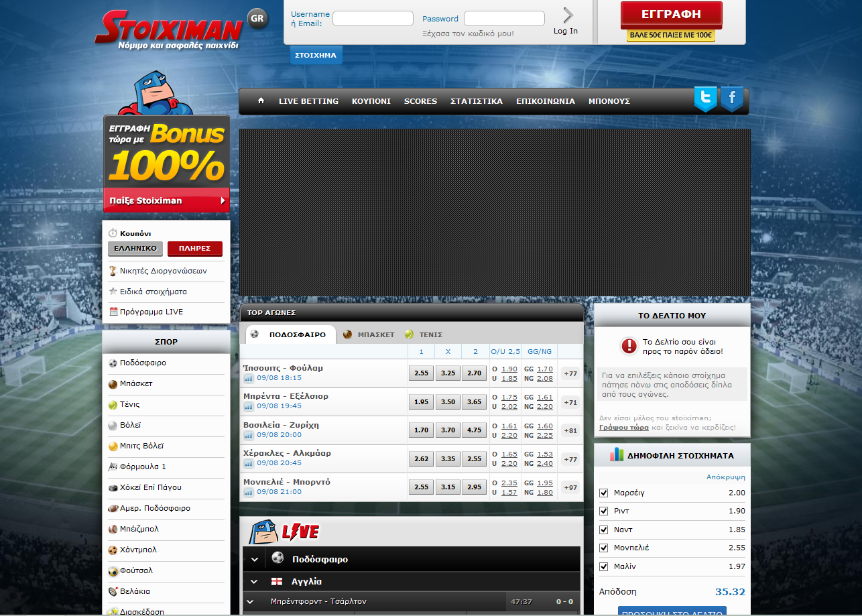The image size is (862, 616).
Task: Click the Γράψου τώρα link
Action: (624, 427)
